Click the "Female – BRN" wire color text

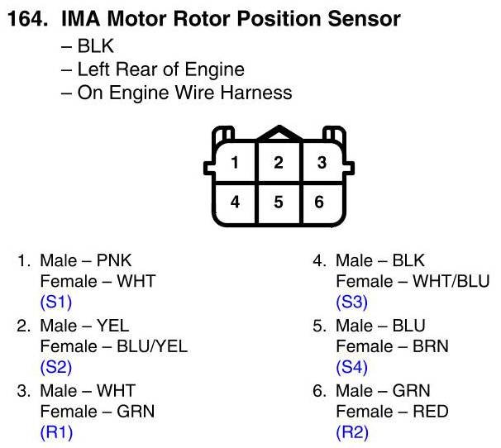392,346
